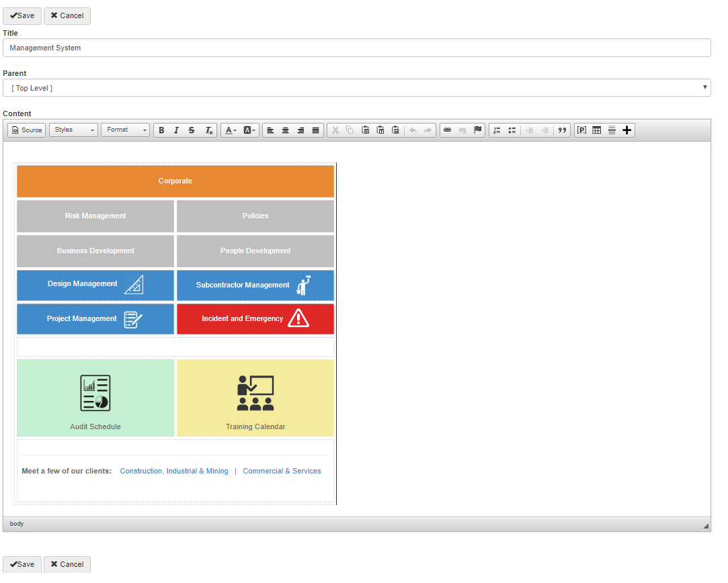
Task: Click the top Save button
Action: click(22, 16)
